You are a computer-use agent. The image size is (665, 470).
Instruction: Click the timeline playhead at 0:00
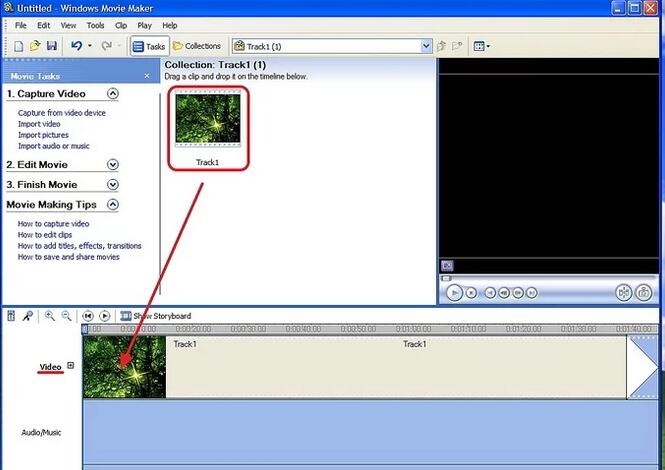[85, 329]
